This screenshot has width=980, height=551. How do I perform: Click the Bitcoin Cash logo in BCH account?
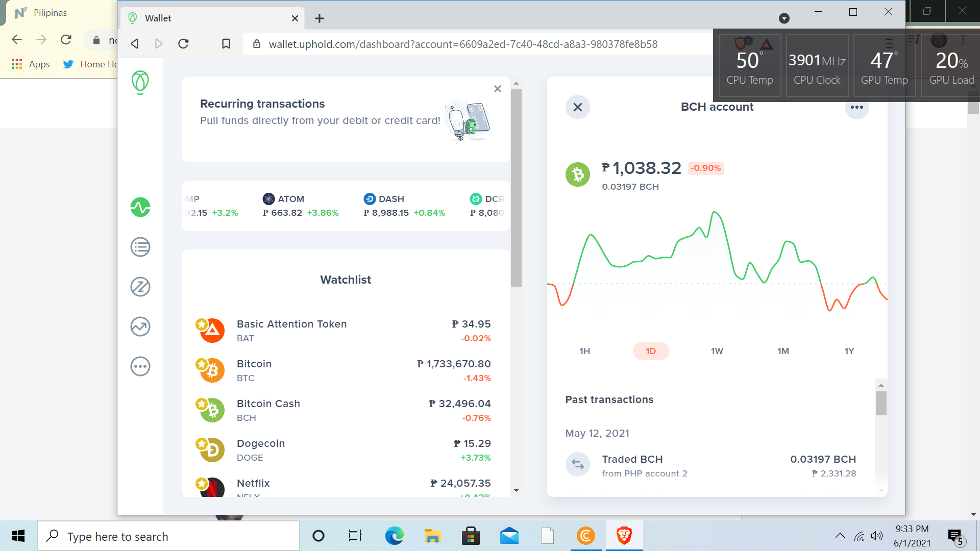tap(578, 174)
